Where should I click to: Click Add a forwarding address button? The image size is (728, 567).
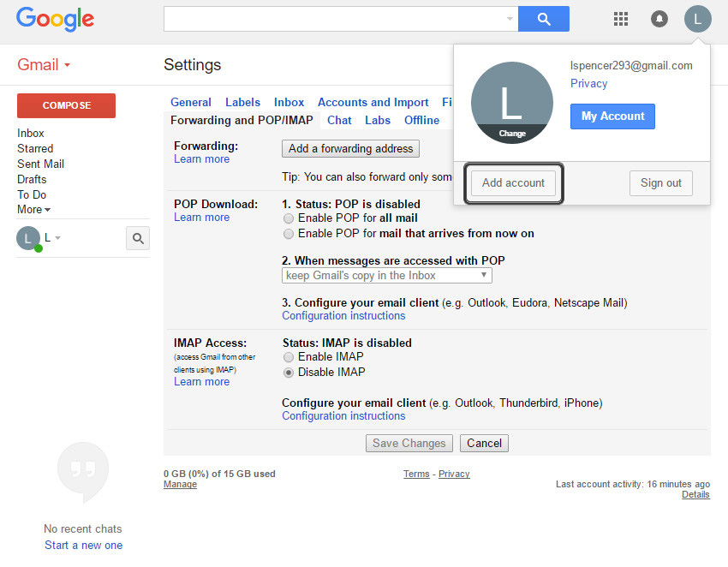(x=350, y=148)
